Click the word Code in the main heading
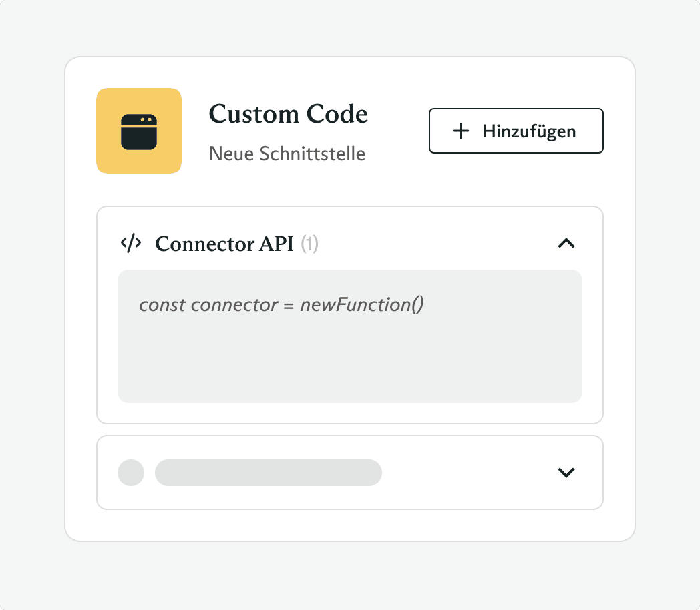700x610 pixels. click(x=337, y=114)
